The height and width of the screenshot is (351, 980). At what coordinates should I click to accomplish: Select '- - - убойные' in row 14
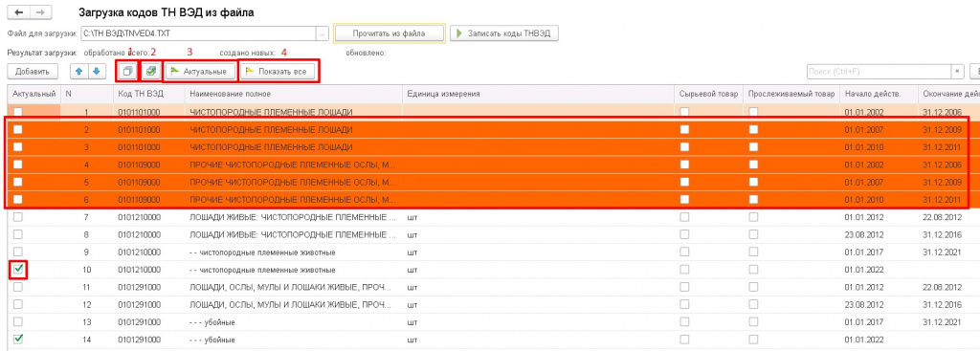(212, 340)
